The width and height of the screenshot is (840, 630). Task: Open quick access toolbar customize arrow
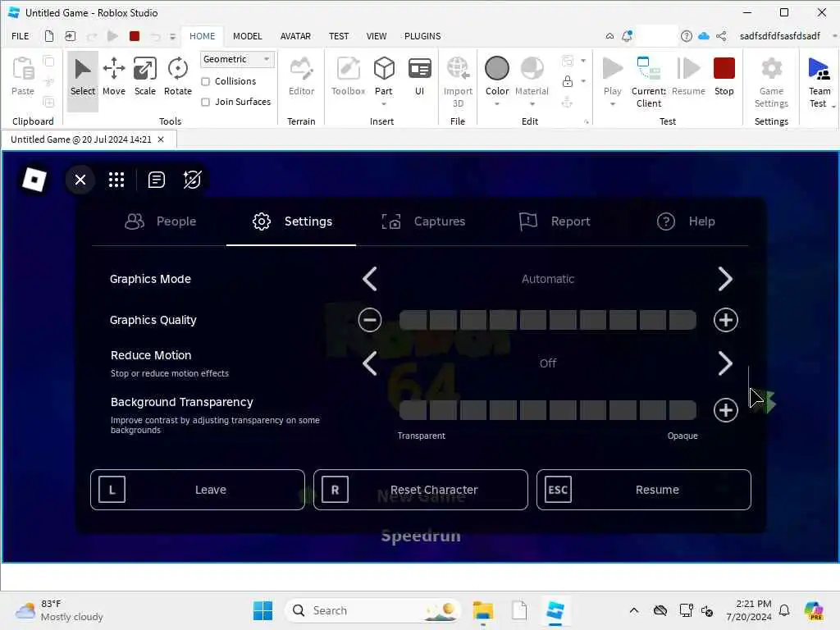pyautogui.click(x=172, y=36)
